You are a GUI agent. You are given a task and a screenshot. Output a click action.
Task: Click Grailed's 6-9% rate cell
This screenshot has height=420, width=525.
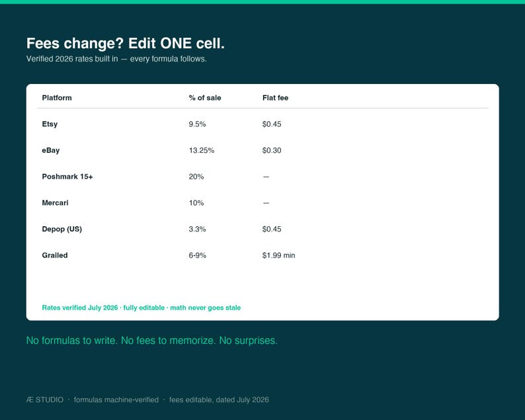point(197,255)
